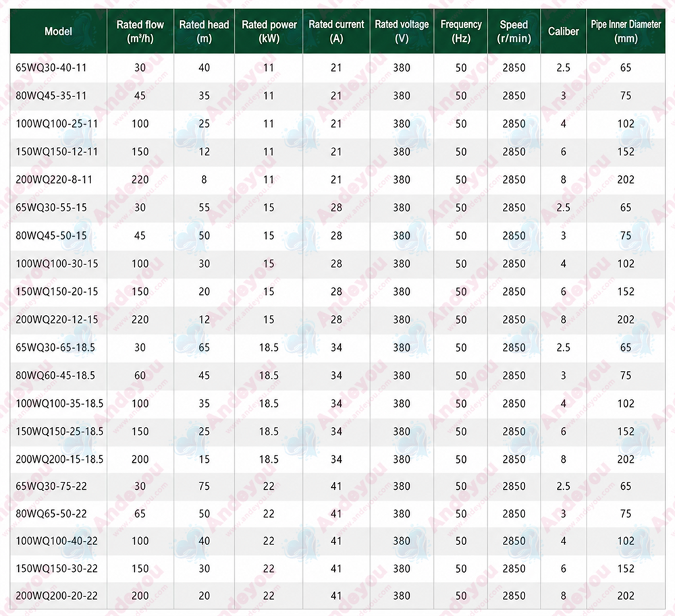The image size is (675, 616).
Task: Click rated flow 60 in 80WQ60-45-18.5 row
Action: pyautogui.click(x=140, y=375)
